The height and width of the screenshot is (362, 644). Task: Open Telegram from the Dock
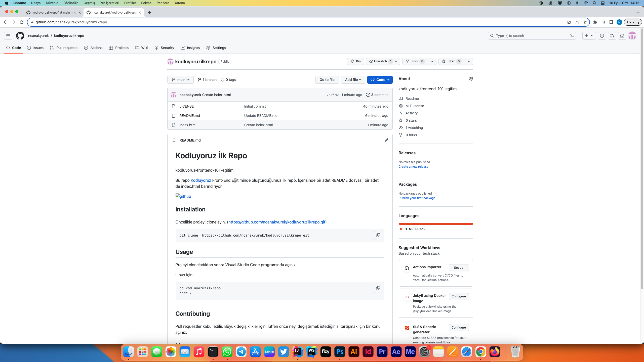coord(241,351)
